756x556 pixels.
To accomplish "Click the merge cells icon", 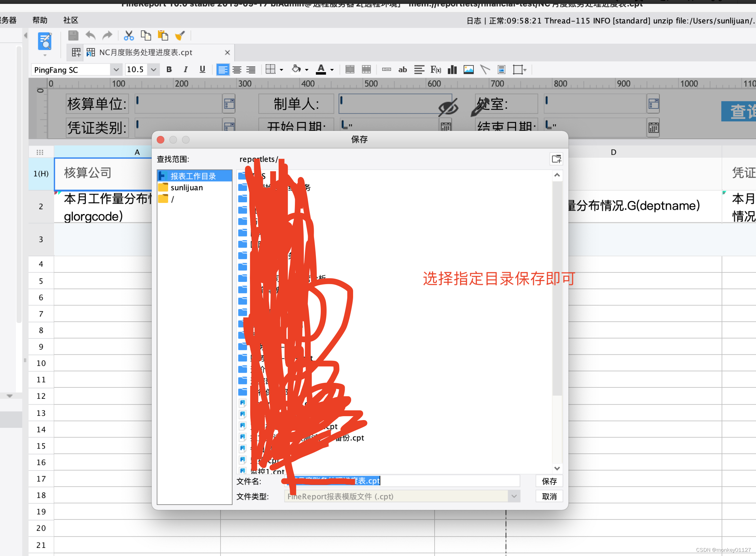I will click(350, 70).
